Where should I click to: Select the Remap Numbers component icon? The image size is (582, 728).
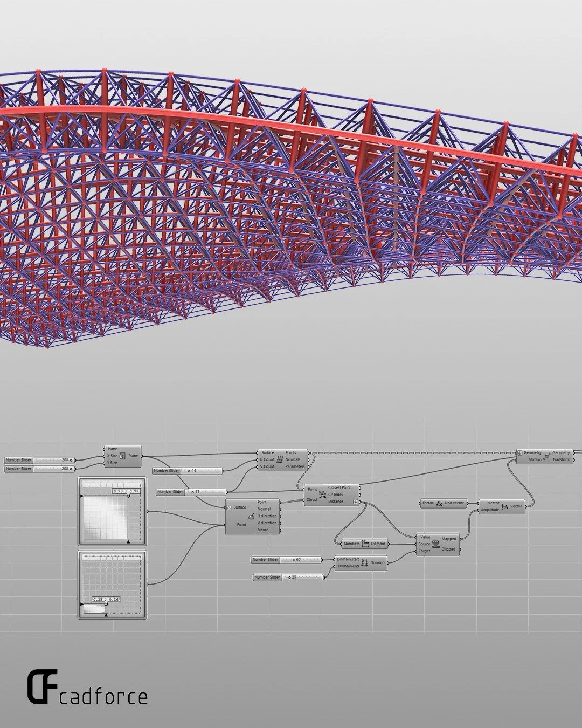pyautogui.click(x=435, y=542)
